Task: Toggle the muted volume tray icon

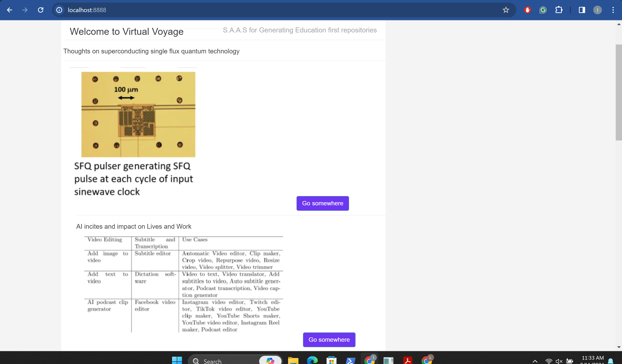Action: click(x=559, y=361)
